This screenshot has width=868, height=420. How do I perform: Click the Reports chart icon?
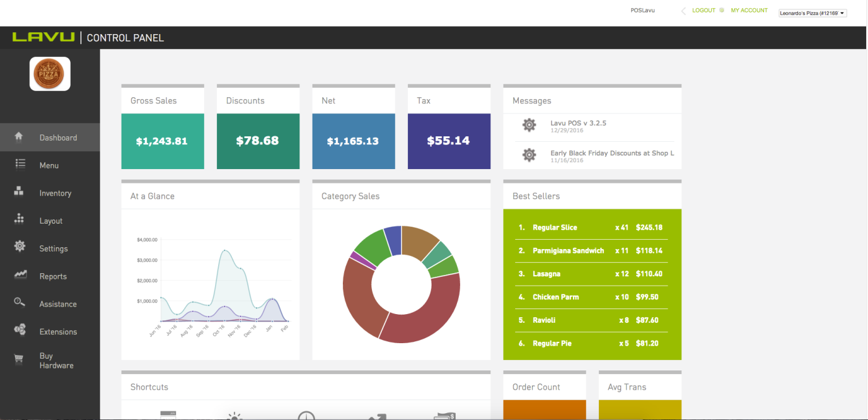coord(20,274)
